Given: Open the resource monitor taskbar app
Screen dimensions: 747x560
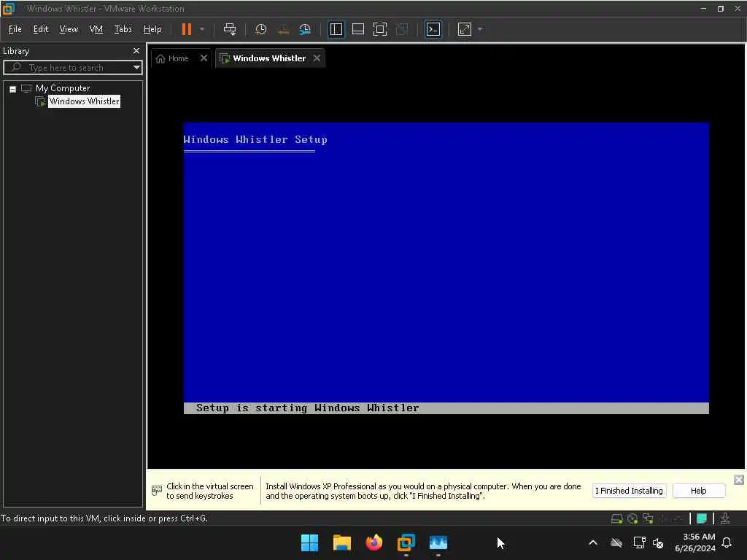Looking at the screenshot, I should (x=438, y=542).
